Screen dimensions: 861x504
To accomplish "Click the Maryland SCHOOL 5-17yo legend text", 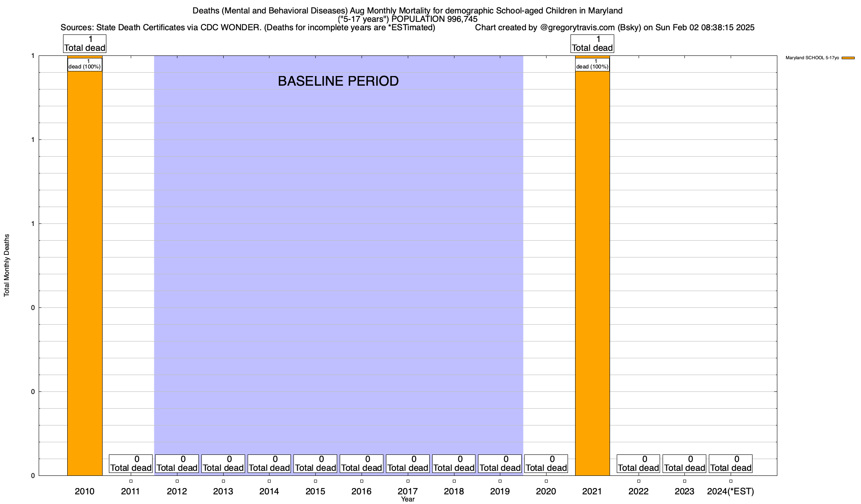I will coord(812,58).
